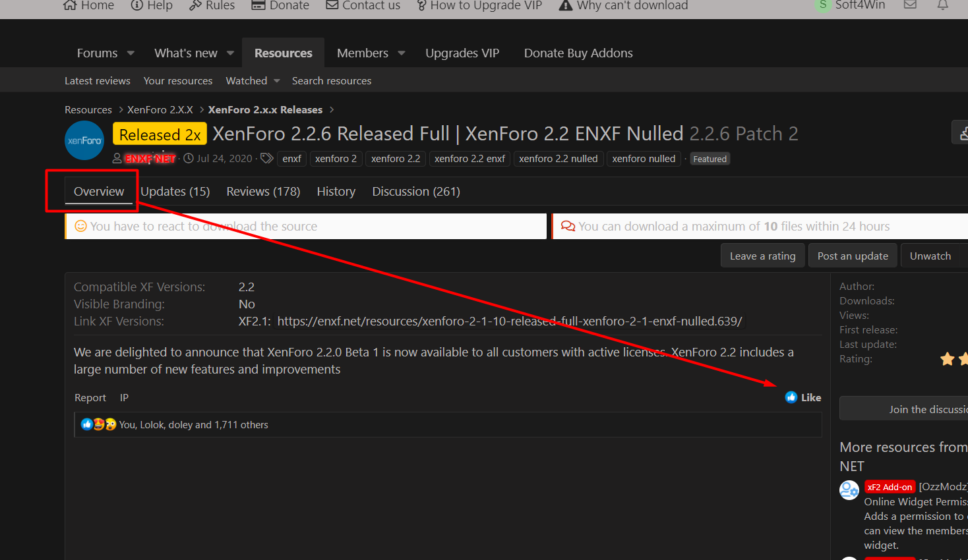
Task: Select the Resources nav tab
Action: point(284,53)
